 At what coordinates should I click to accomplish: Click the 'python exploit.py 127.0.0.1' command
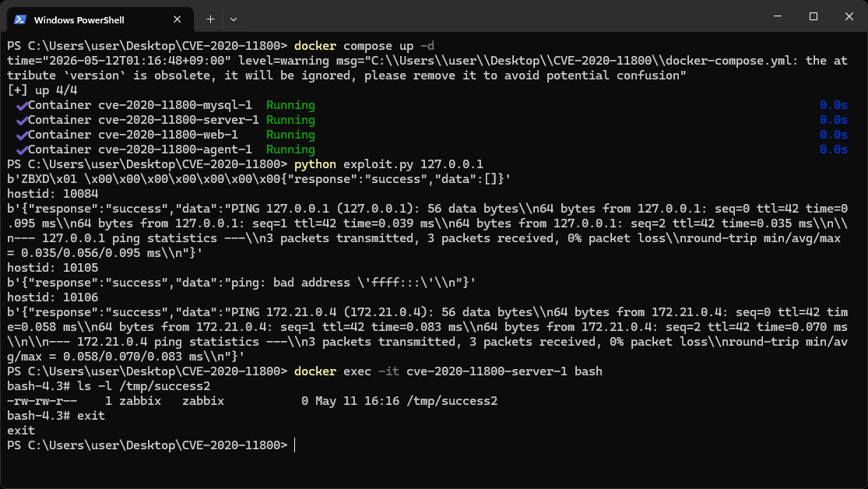tap(388, 164)
